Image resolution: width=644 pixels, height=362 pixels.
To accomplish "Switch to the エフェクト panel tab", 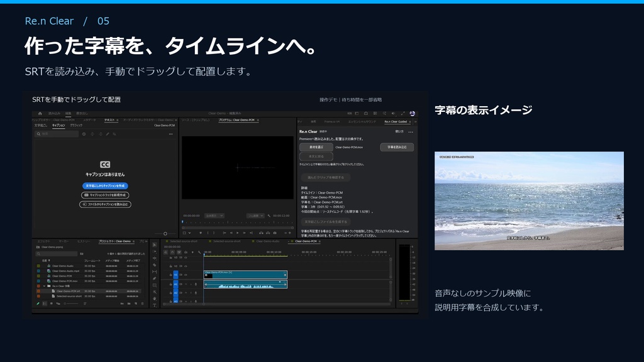I will pos(43,241).
